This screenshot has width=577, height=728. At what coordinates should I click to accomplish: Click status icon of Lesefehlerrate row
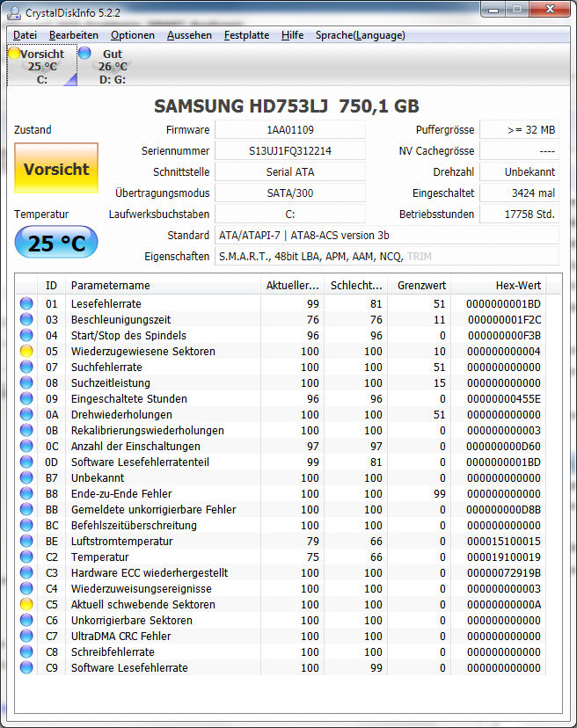tap(26, 303)
